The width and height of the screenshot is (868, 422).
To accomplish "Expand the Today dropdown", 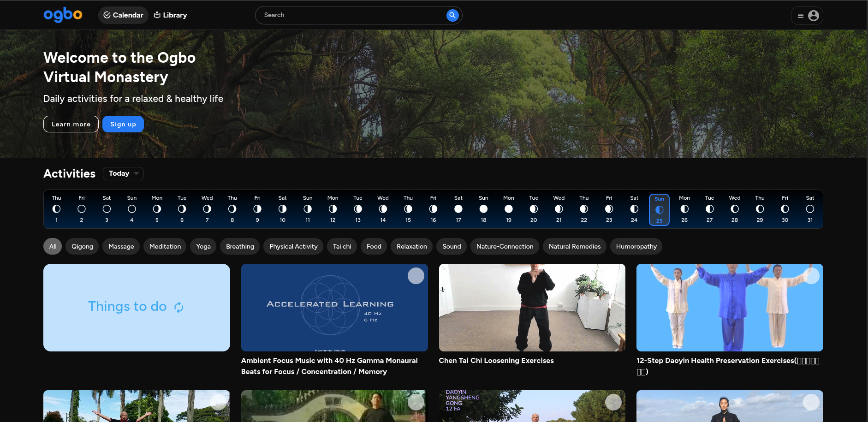I will (123, 173).
